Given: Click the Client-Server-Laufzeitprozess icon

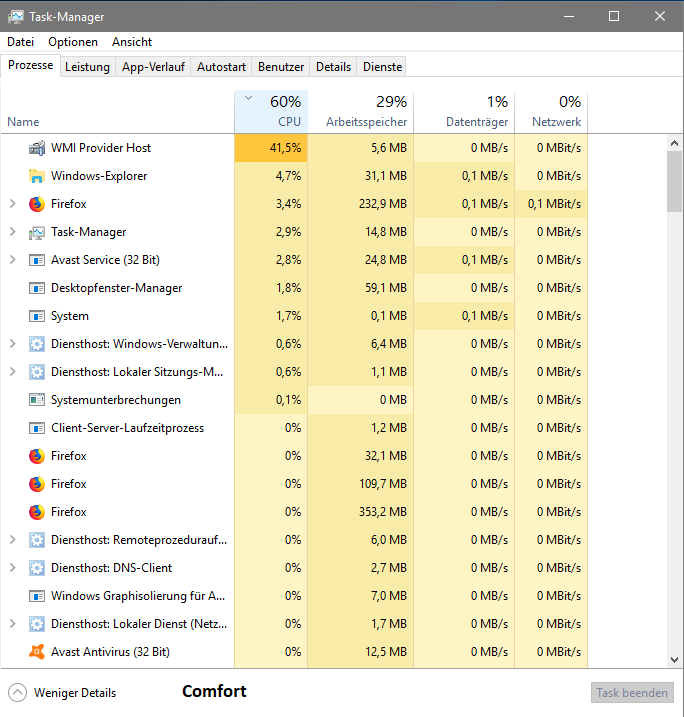Looking at the screenshot, I should pyautogui.click(x=37, y=428).
